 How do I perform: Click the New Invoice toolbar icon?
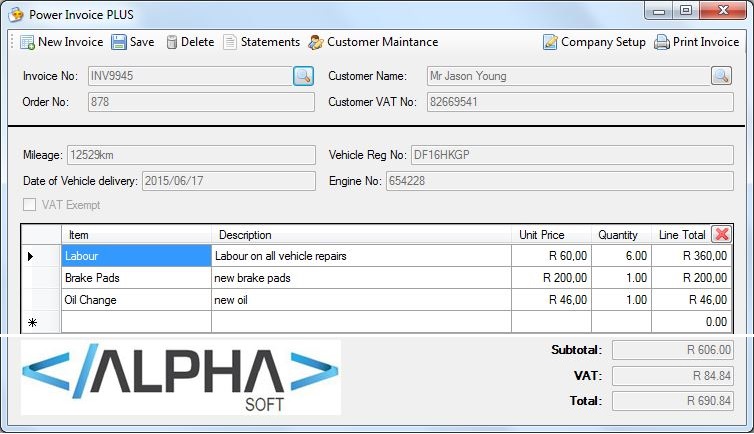pyautogui.click(x=28, y=42)
